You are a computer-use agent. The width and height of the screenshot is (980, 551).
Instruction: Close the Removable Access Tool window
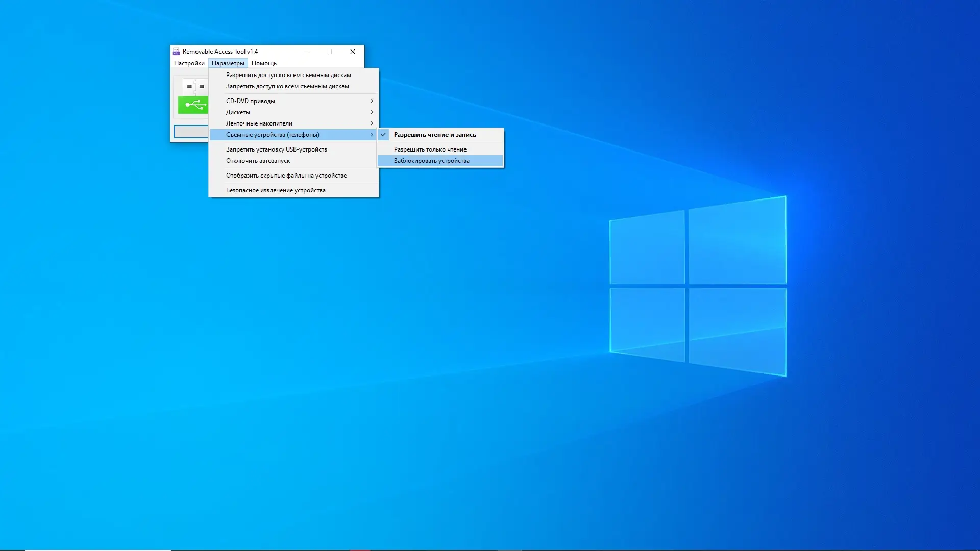[352, 52]
